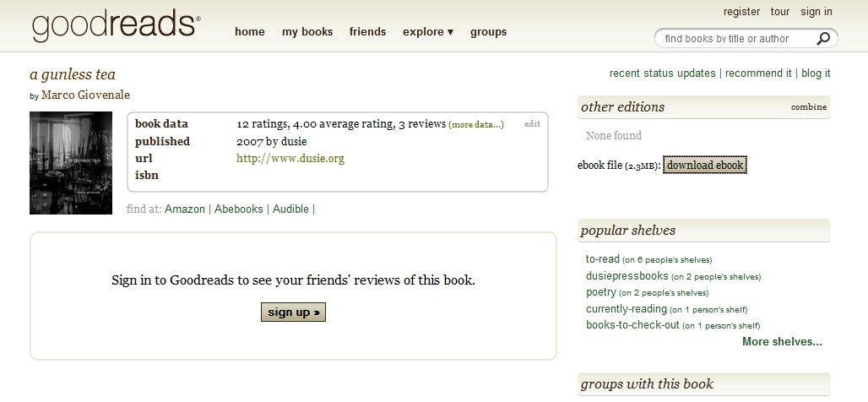Open the sign in link
Screen dimensions: 868x402
coord(816,12)
